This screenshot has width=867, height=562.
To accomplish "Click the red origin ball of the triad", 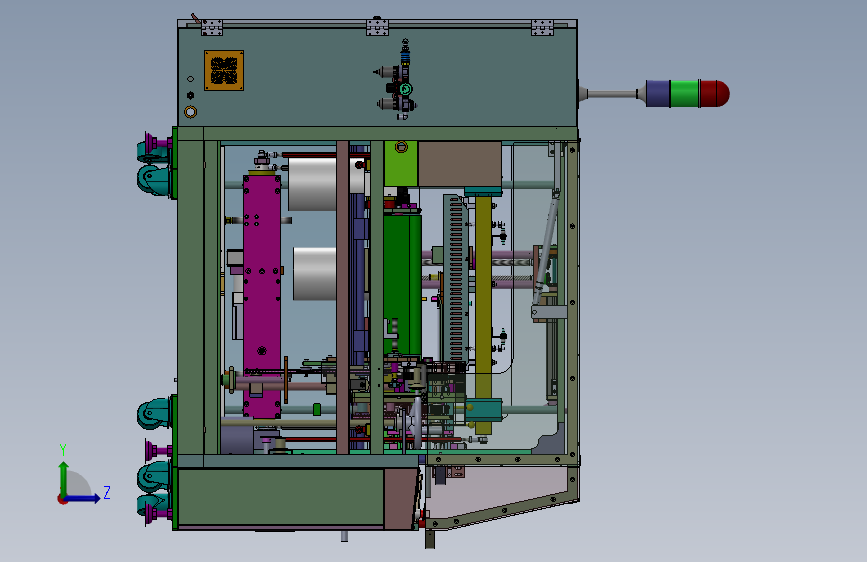I will click(61, 499).
